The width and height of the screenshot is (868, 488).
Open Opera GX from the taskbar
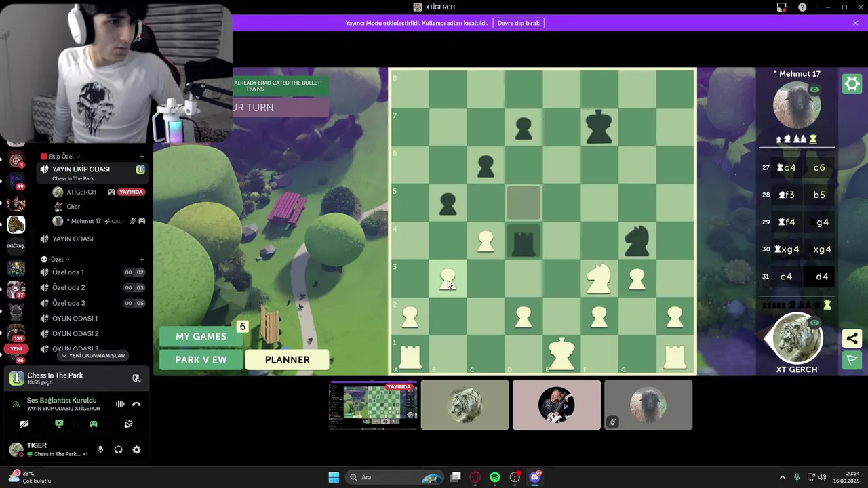475,477
